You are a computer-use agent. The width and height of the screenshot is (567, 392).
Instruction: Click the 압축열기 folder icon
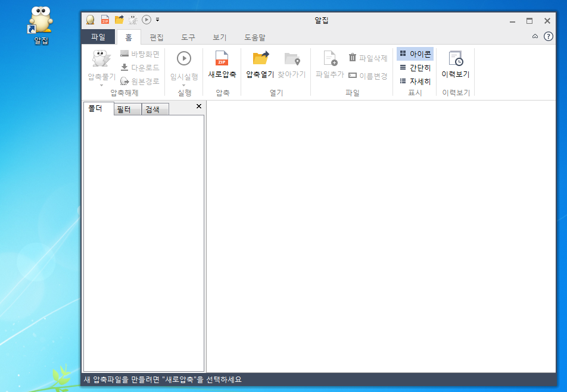point(260,58)
